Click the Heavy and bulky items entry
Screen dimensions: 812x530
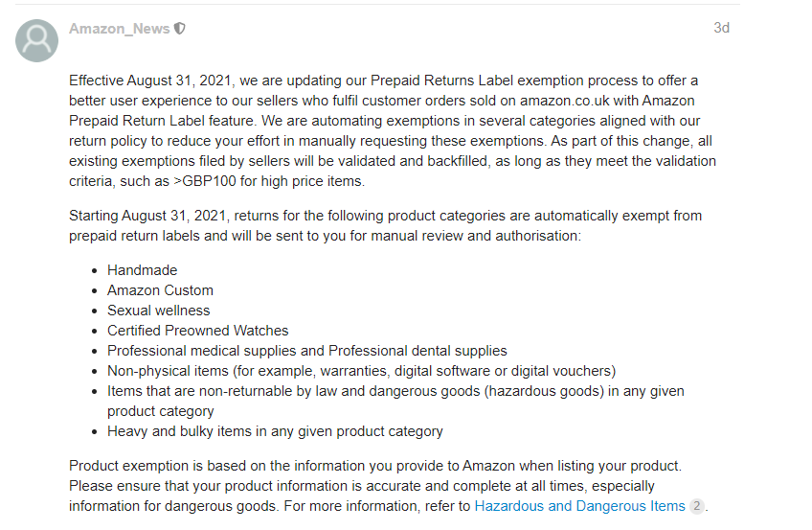click(275, 431)
